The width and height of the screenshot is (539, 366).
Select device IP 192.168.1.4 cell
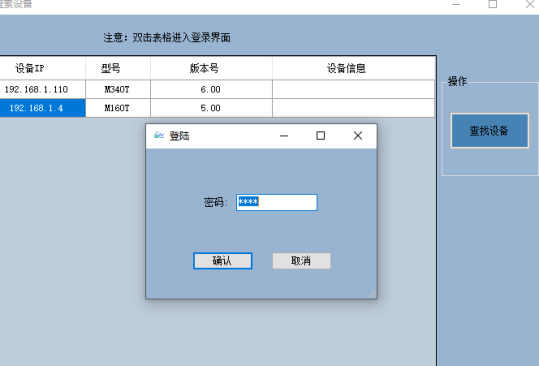[43, 108]
